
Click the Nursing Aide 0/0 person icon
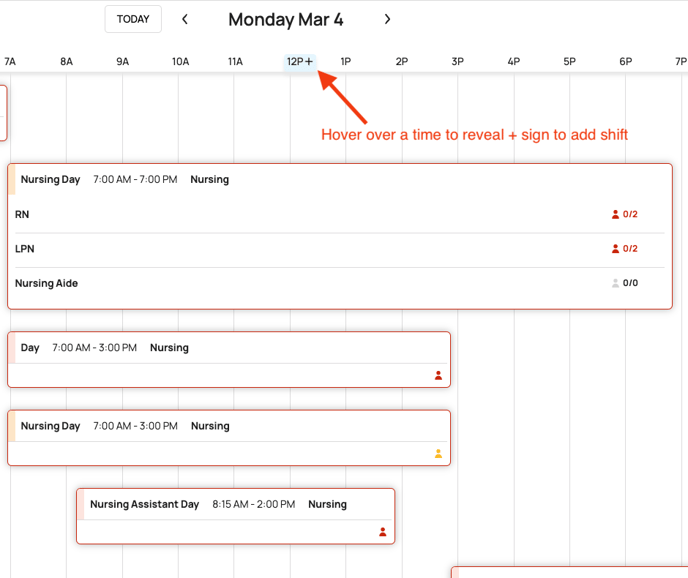[615, 283]
